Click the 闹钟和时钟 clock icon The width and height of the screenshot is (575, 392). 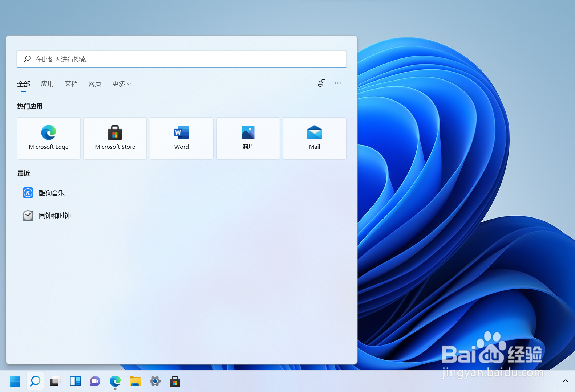click(28, 216)
